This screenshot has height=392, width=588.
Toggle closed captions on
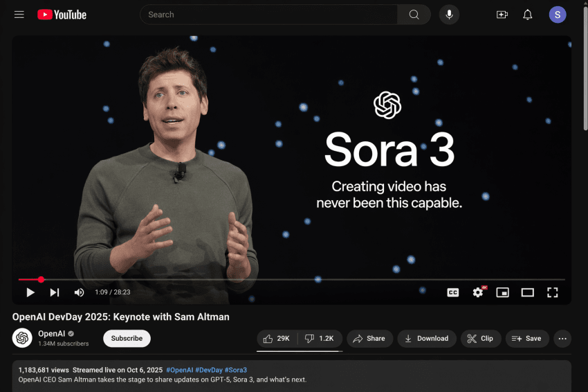click(x=453, y=292)
